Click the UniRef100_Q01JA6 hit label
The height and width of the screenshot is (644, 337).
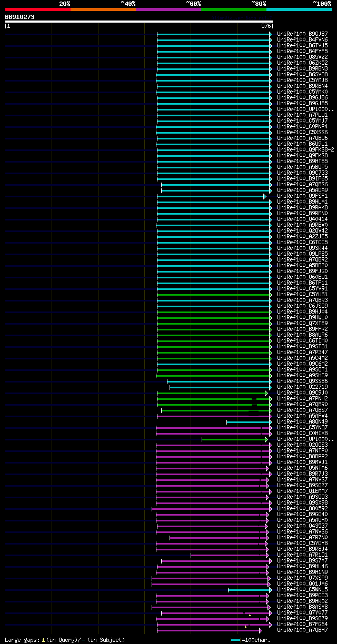(x=302, y=583)
